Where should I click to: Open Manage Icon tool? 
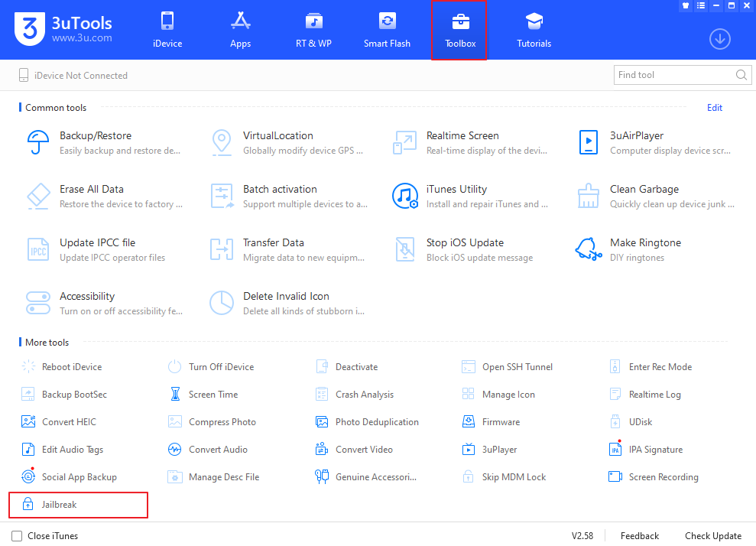pos(498,394)
